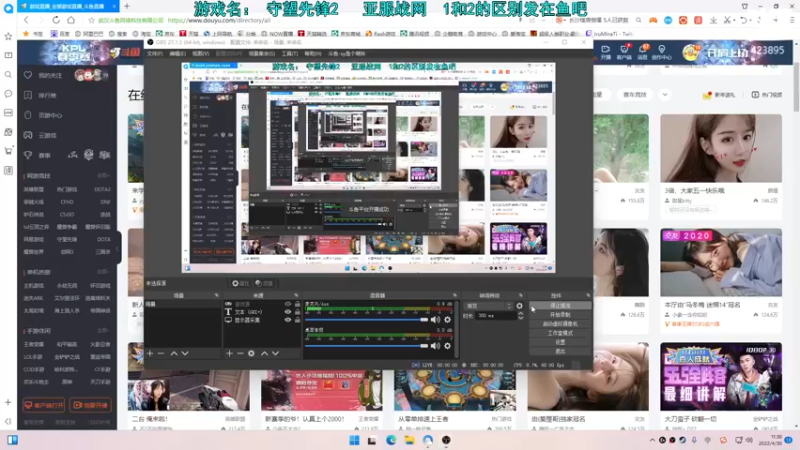Open the OBS View menu
This screenshot has height=450, width=800.
coord(201,54)
